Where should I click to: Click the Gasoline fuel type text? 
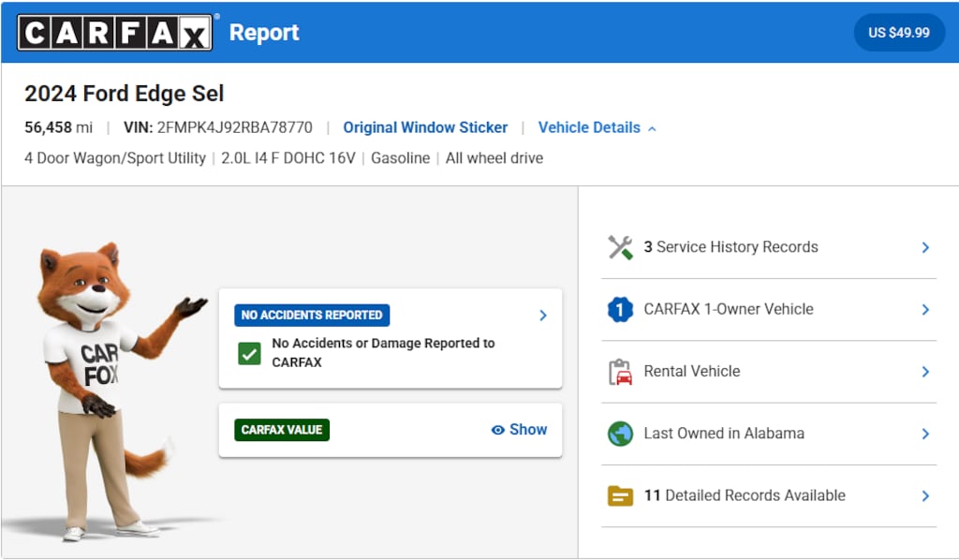point(401,158)
